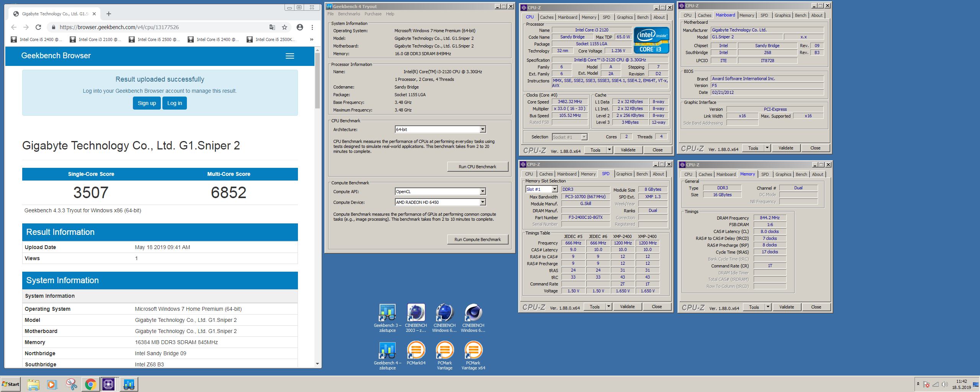Switch to Geekbench in the taskbar

point(129,384)
